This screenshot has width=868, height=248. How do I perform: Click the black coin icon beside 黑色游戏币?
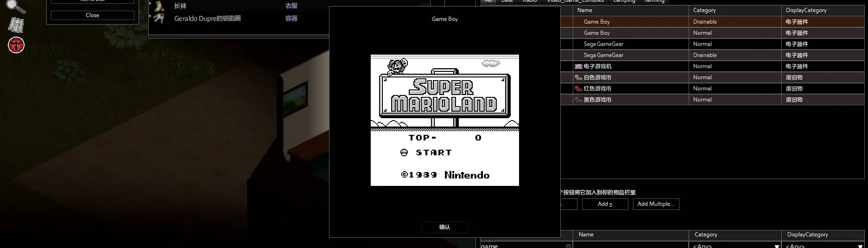pyautogui.click(x=578, y=100)
